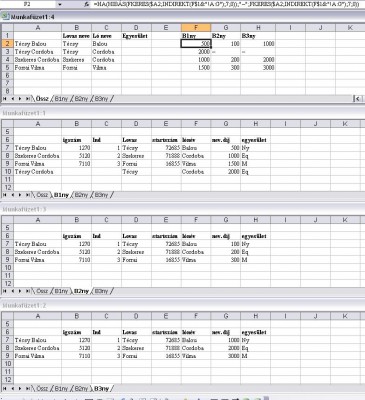The image size is (365, 400).
Task: Select column H header in Munkafüzet1:3 window
Action: [256, 220]
